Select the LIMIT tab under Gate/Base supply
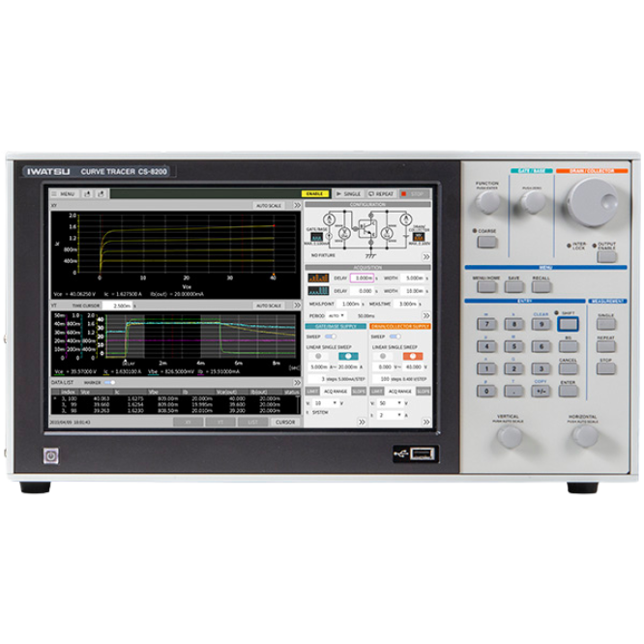This screenshot has height=644, width=644. click(x=312, y=391)
